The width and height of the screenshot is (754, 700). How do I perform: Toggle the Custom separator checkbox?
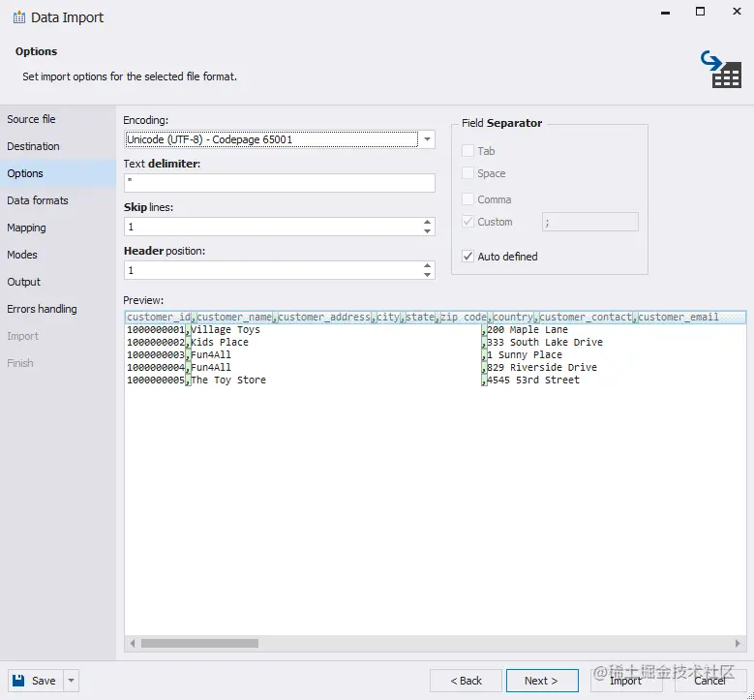tap(467, 222)
